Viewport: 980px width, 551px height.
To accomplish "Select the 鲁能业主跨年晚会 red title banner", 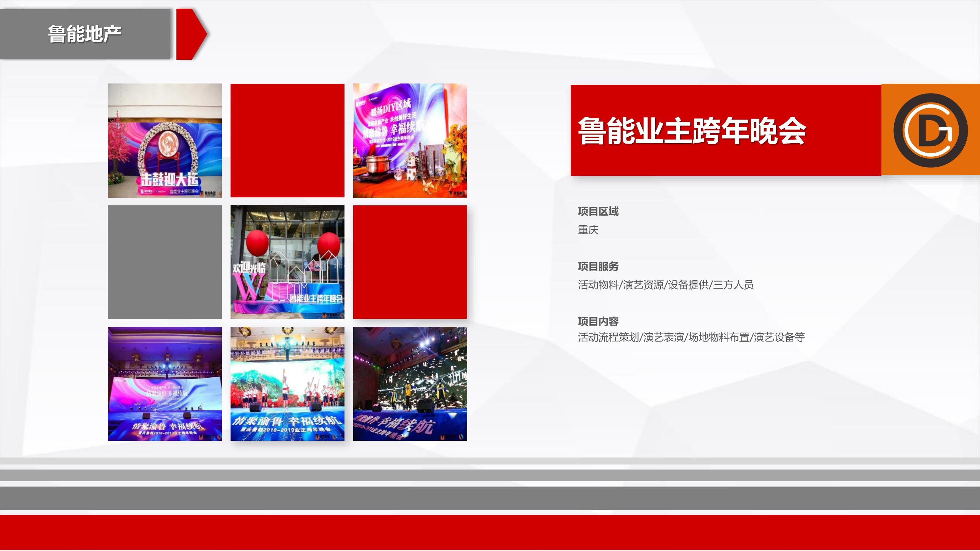I will tap(726, 130).
